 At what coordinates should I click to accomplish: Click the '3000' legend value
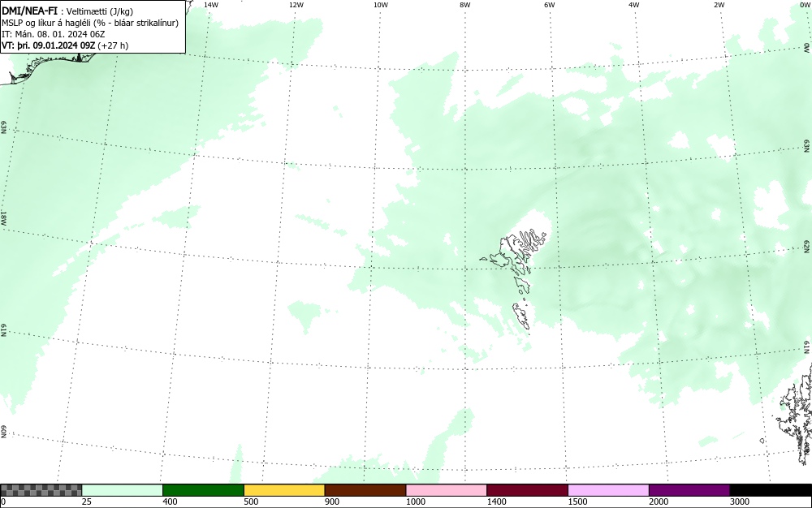(x=740, y=502)
